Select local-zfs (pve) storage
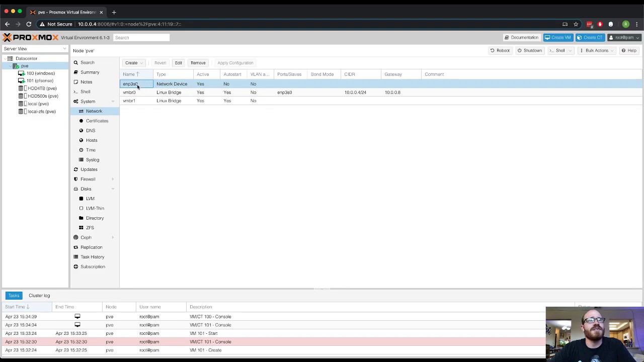The width and height of the screenshot is (644, 362). (x=41, y=111)
